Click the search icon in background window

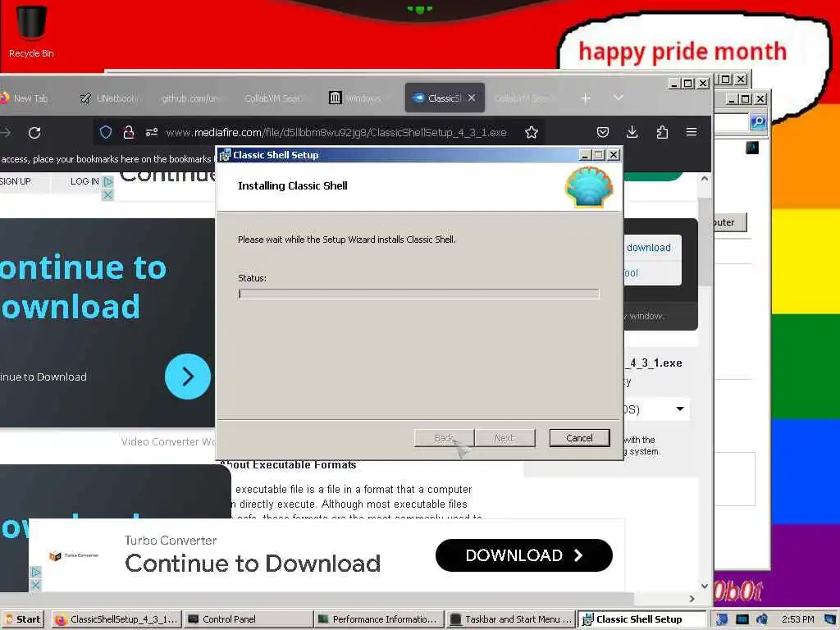757,122
